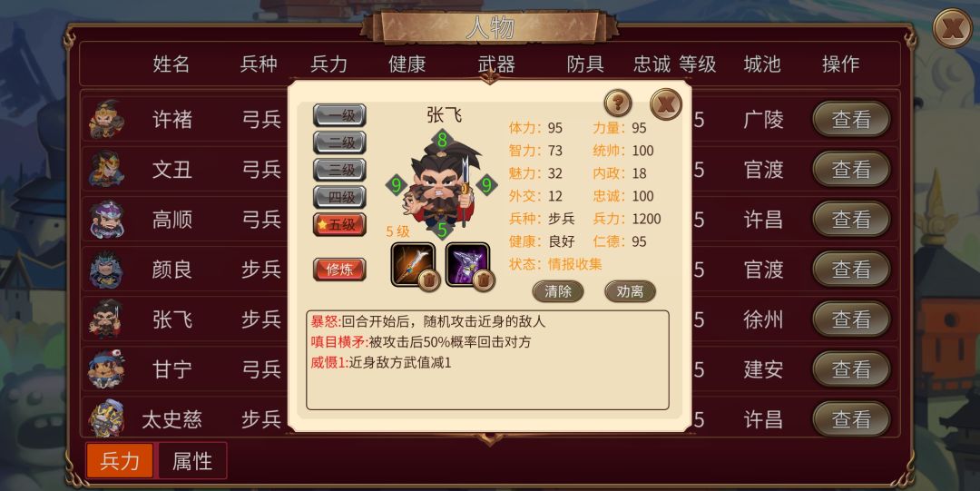Click the 劝离 button
The width and height of the screenshot is (980, 491).
coord(630,291)
